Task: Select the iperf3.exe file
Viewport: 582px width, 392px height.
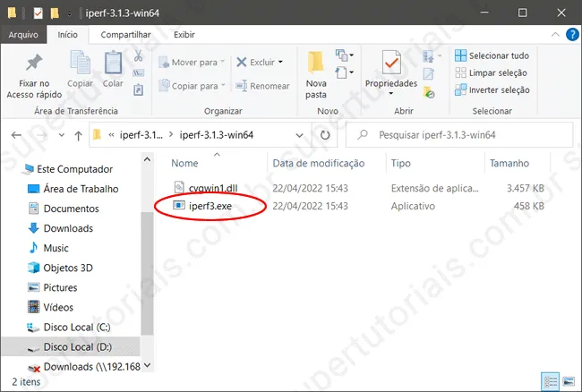Action: (209, 206)
